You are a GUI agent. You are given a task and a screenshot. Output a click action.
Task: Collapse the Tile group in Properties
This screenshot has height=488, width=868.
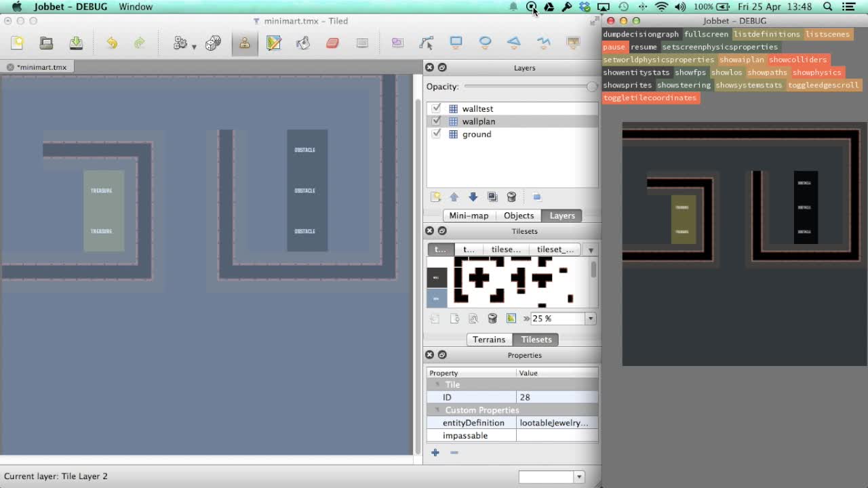[437, 384]
